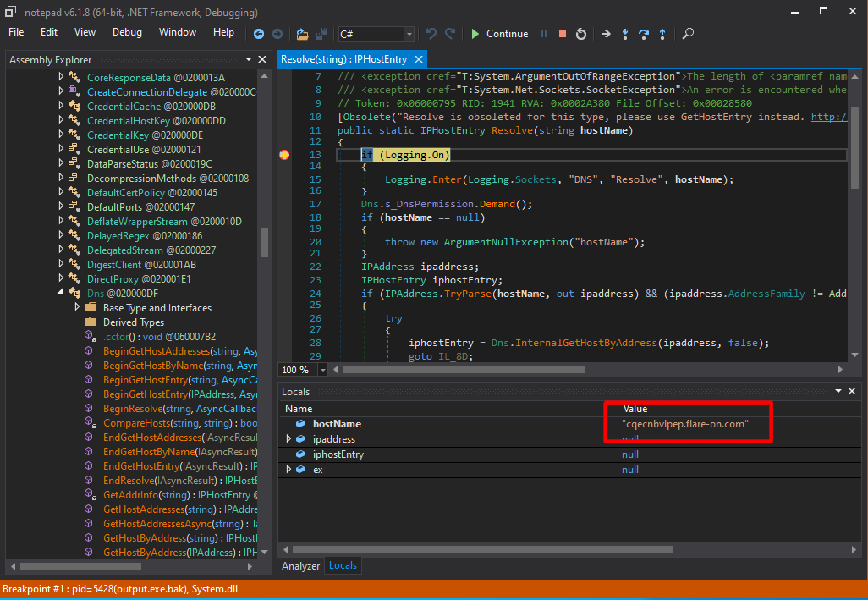Click InternalGetHostByAddress in line 28
The height and width of the screenshot is (600, 868).
click(x=585, y=343)
